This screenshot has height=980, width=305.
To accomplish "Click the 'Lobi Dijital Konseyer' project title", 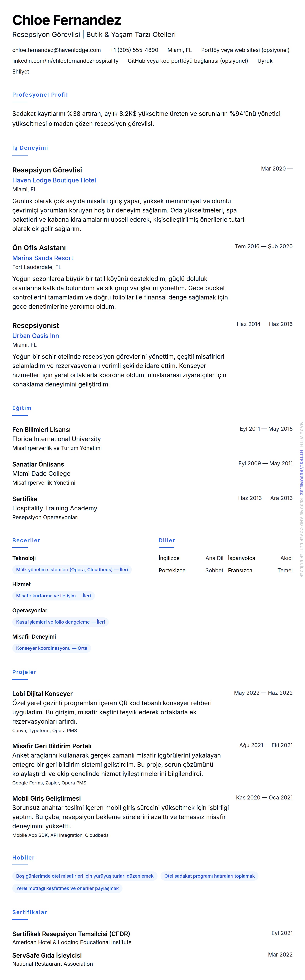I will (42, 694).
